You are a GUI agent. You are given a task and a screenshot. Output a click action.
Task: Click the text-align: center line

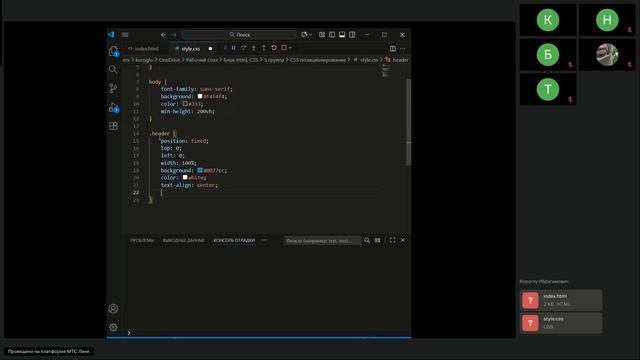coord(189,185)
